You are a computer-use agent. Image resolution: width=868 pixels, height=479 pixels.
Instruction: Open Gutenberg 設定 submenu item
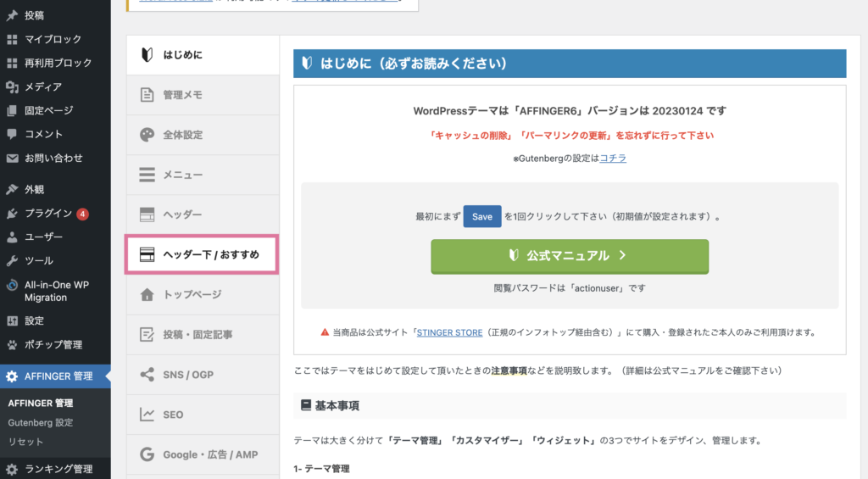point(41,422)
